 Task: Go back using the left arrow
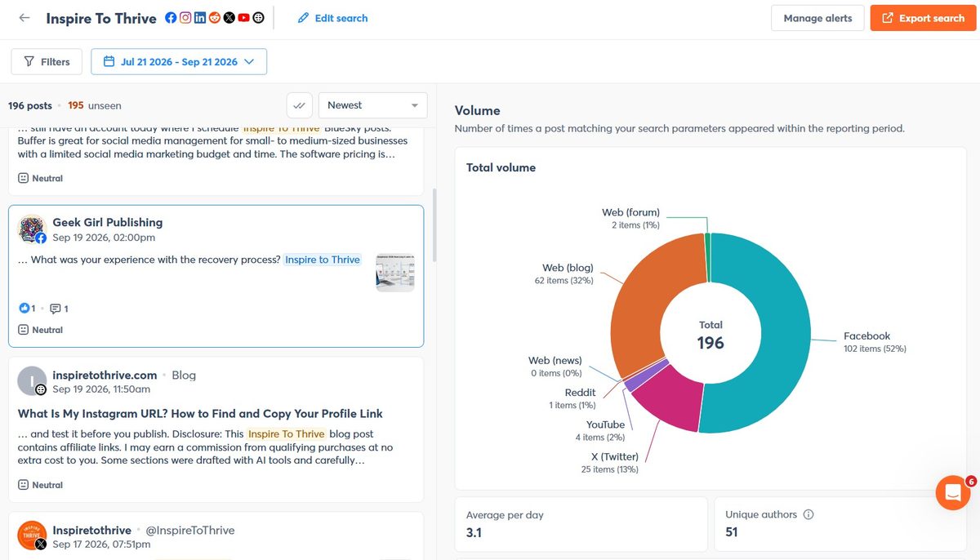[x=24, y=18]
